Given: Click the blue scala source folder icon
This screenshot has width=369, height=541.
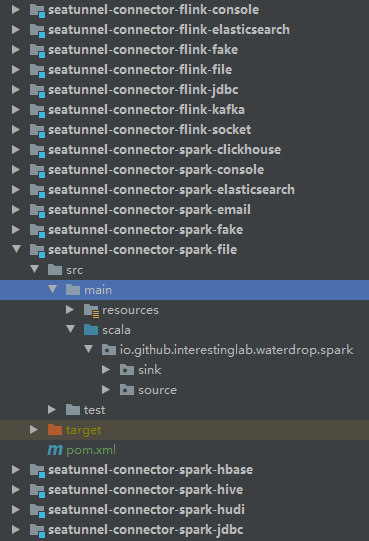Looking at the screenshot, I should 91,330.
